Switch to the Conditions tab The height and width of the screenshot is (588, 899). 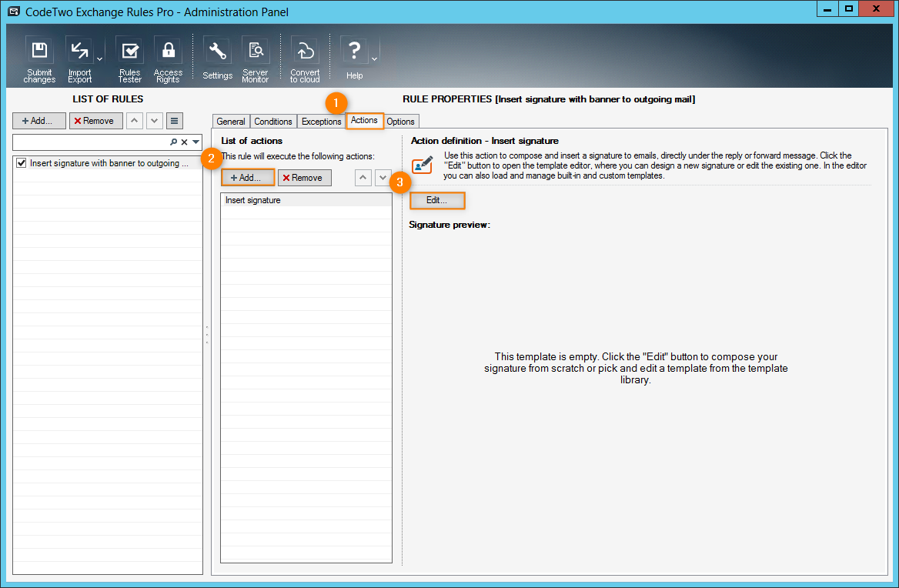(x=273, y=122)
